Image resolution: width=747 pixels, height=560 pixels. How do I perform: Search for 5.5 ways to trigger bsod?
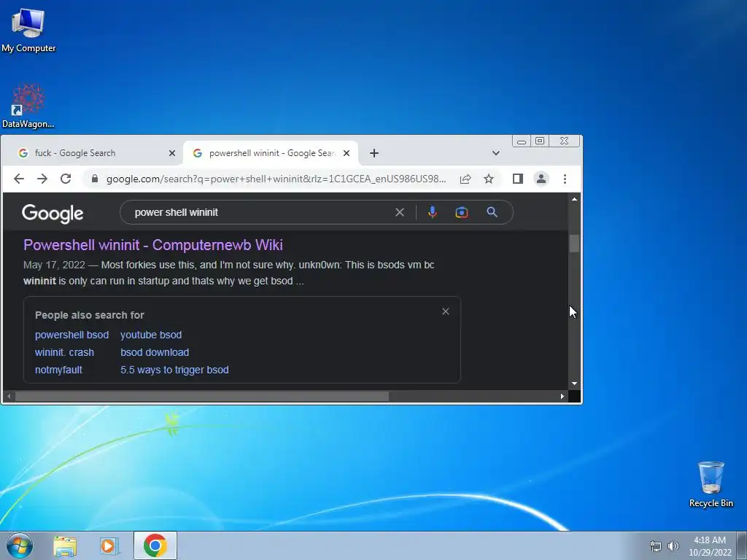(174, 370)
